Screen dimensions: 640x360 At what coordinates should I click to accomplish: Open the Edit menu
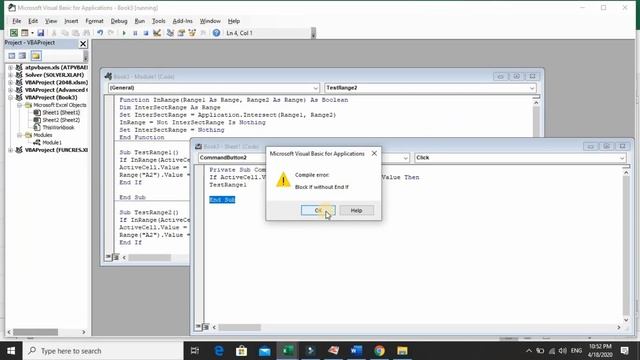pos(33,21)
